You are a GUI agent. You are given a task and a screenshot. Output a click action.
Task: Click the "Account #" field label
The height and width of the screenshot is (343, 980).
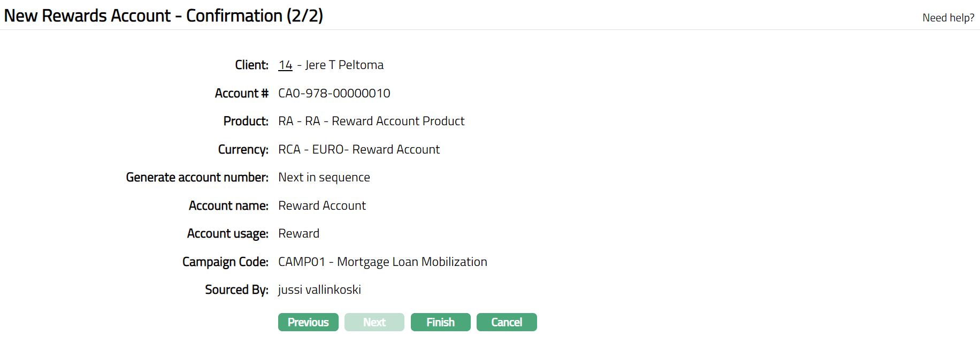[x=241, y=93]
